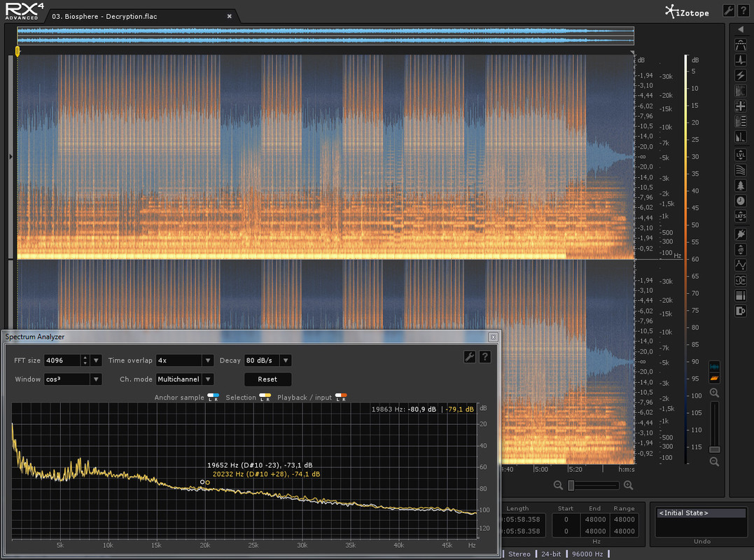The image size is (754, 560).
Task: Open the Decay rate dropdown
Action: 286,360
